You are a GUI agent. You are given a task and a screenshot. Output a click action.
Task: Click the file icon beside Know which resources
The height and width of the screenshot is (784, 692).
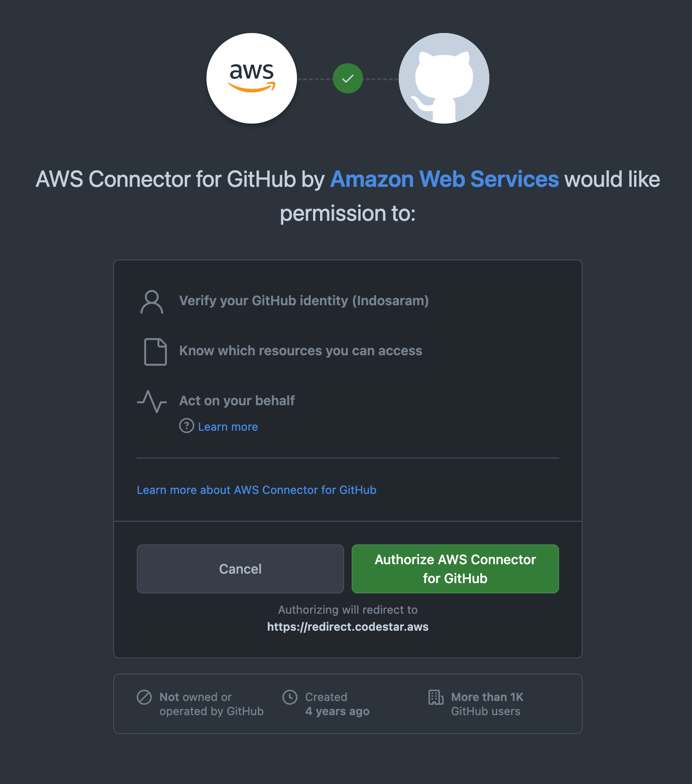155,351
